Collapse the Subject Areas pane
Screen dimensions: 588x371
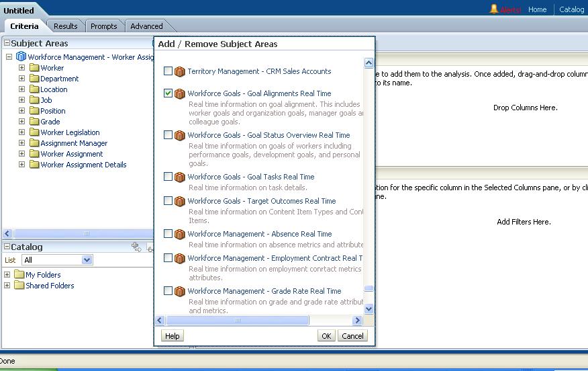pyautogui.click(x=7, y=43)
